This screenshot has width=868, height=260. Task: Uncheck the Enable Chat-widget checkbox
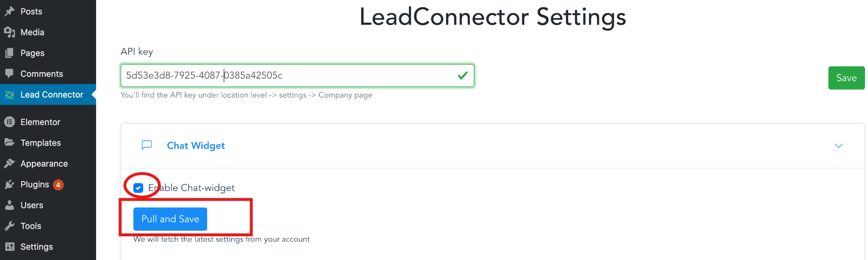[x=139, y=188]
